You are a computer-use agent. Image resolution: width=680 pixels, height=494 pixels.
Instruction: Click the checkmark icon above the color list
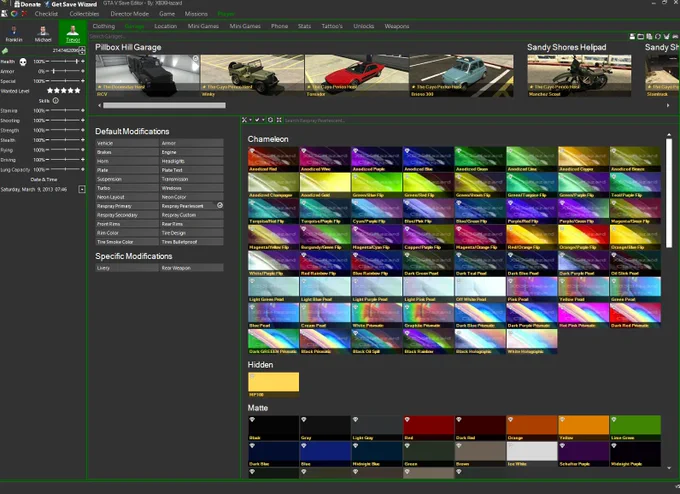[x=257, y=120]
